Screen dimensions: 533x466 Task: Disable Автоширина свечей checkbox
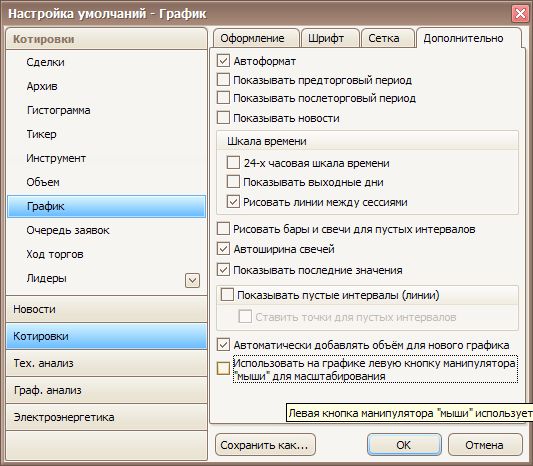[223, 249]
